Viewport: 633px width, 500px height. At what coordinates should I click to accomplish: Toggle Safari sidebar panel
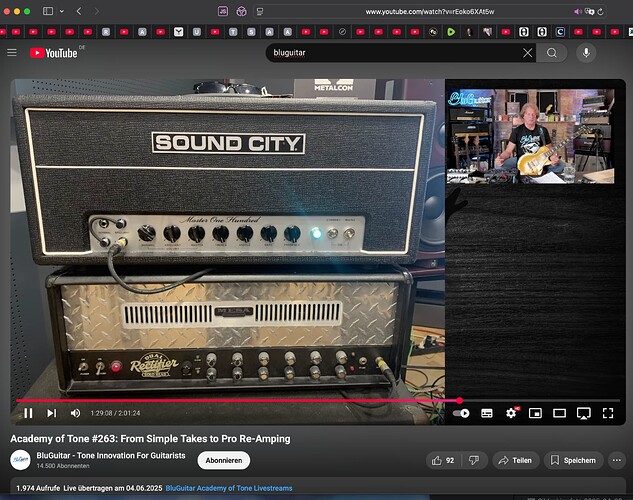point(48,11)
